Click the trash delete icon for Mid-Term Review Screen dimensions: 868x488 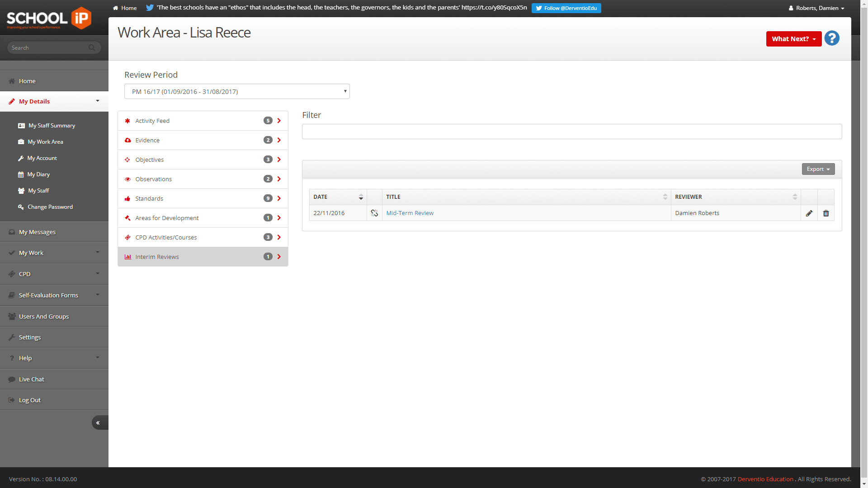(x=826, y=213)
